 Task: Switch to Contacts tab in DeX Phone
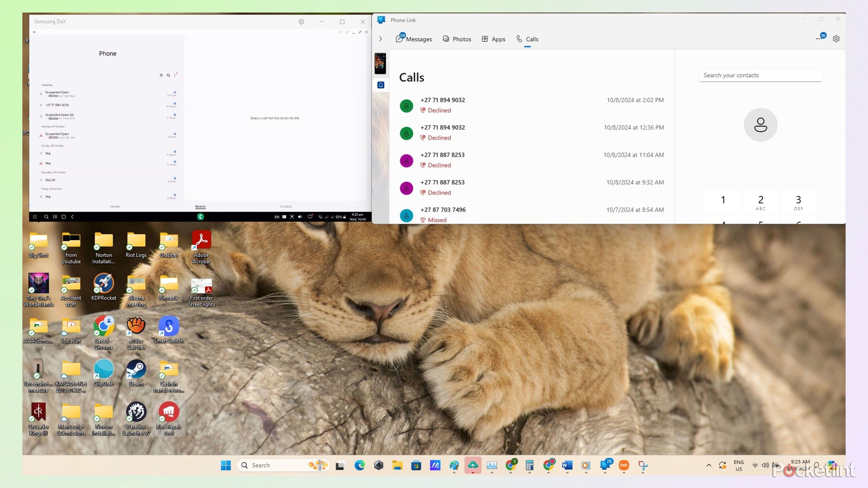click(x=286, y=206)
